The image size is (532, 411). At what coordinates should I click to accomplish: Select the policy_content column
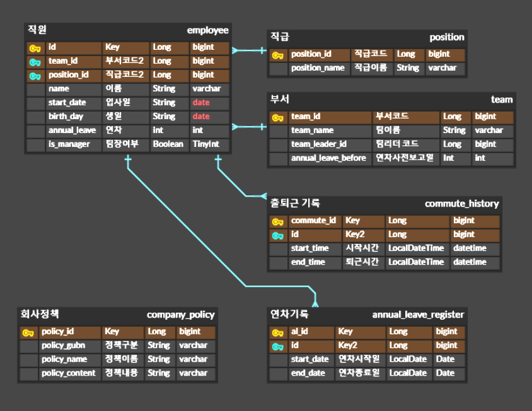coord(70,374)
